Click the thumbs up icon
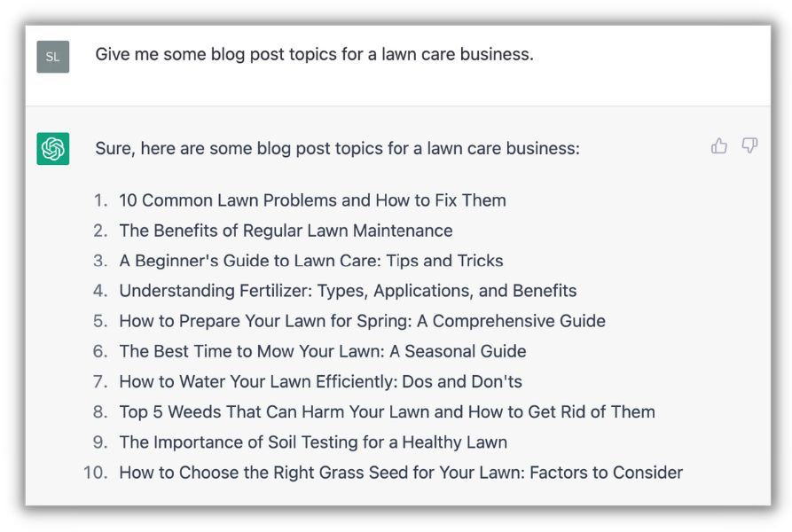The width and height of the screenshot is (792, 532). 719,146
